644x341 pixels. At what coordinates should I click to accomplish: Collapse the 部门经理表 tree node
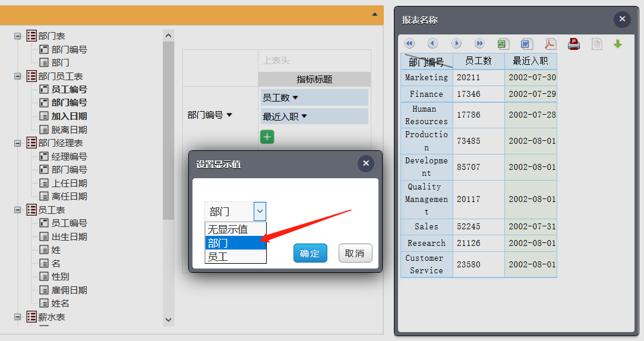(18, 143)
